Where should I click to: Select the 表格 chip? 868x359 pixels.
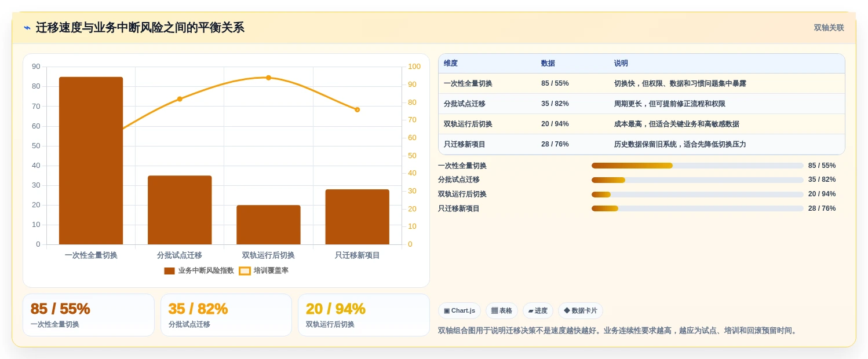click(x=502, y=310)
